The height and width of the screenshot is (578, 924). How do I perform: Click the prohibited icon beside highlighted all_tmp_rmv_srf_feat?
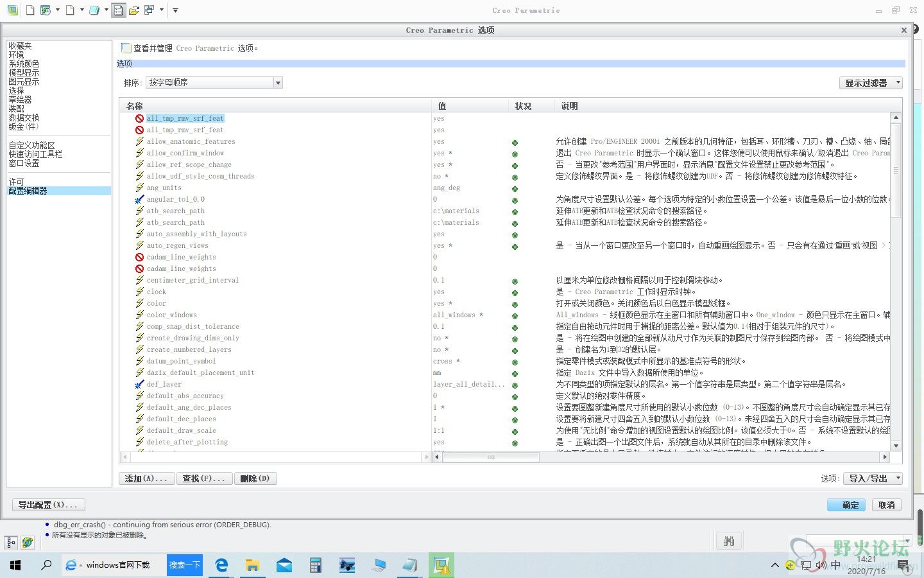(x=139, y=118)
